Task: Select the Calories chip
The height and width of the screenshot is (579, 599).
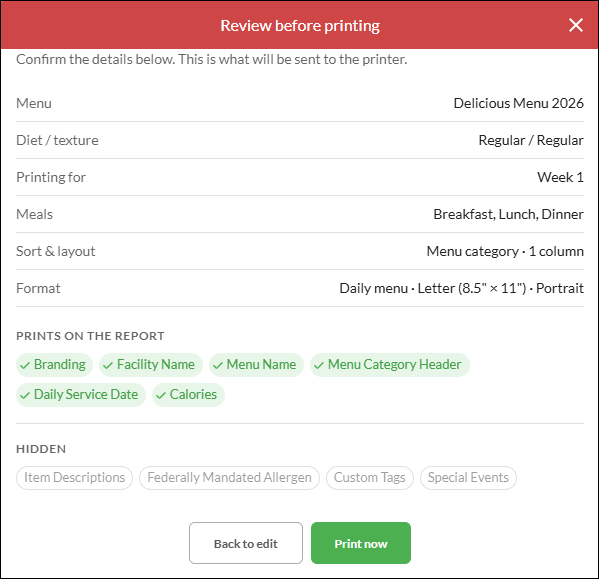Action: [x=188, y=395]
